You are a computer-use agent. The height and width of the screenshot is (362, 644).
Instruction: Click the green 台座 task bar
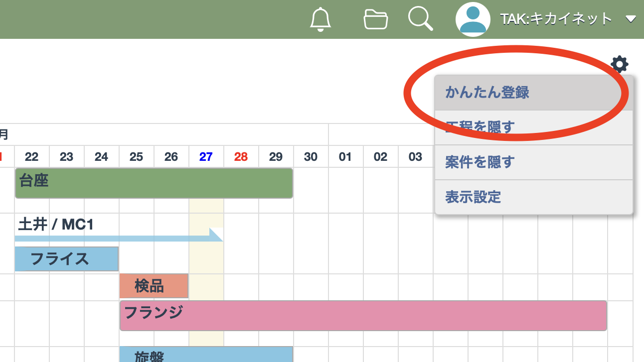[x=154, y=183]
